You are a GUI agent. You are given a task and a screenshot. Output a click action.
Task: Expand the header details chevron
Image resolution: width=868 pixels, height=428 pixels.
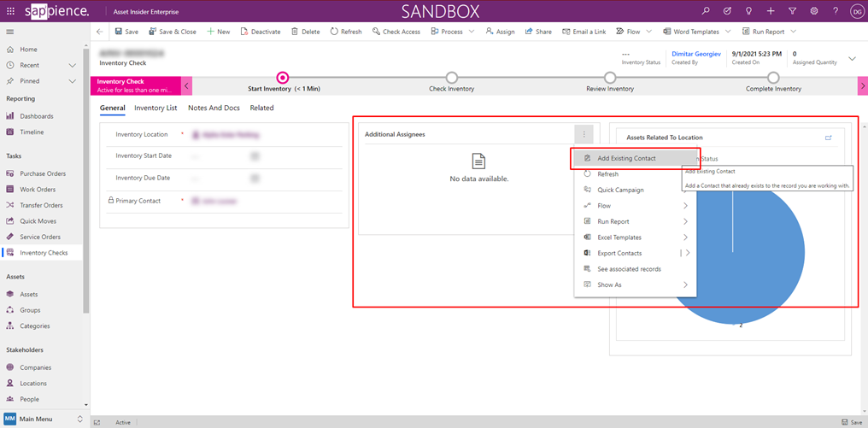click(852, 58)
